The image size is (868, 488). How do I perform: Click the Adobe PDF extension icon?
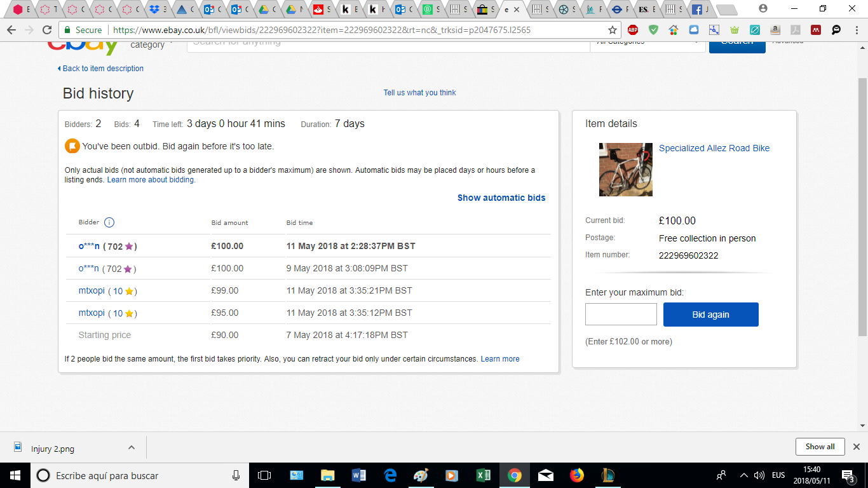[795, 30]
